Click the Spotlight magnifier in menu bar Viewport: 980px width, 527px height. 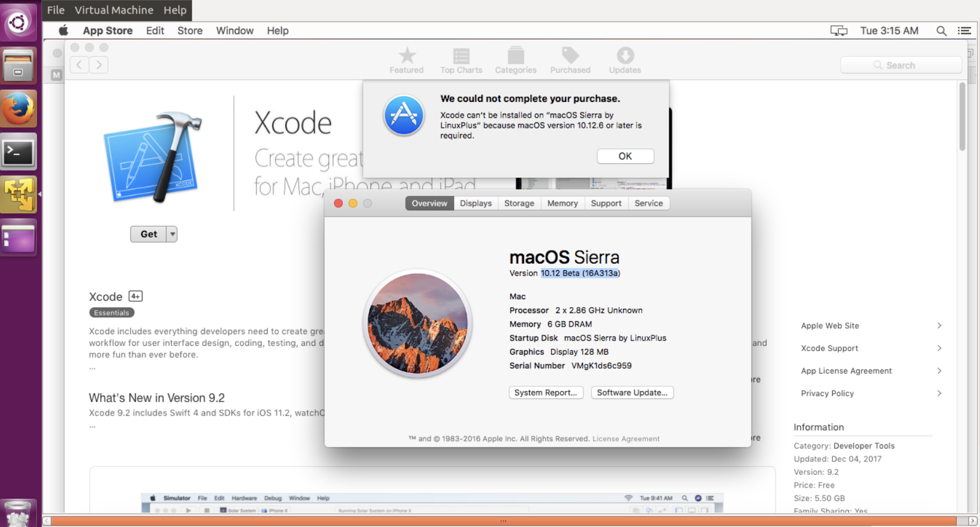(941, 31)
